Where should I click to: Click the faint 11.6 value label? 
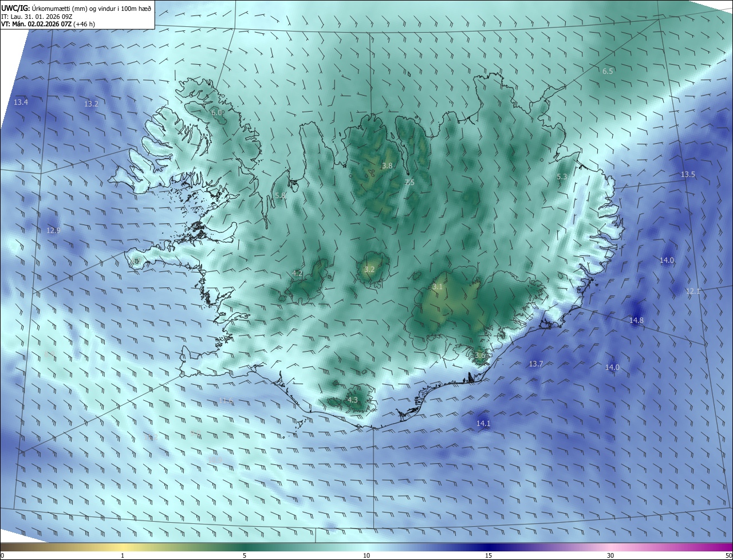pos(226,400)
